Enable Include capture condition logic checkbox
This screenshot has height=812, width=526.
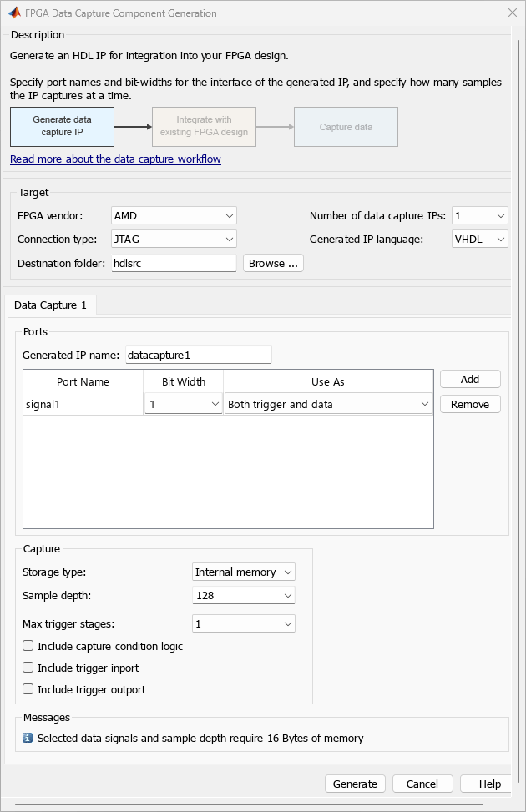pyautogui.click(x=28, y=646)
